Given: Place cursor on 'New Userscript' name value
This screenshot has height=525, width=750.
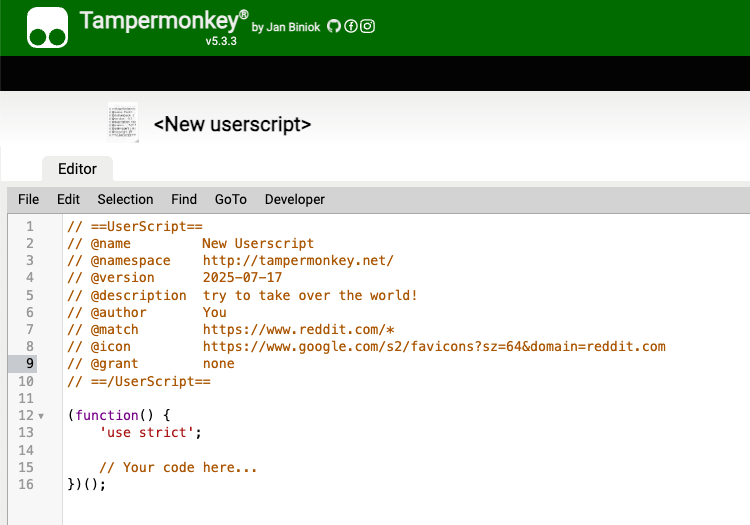Looking at the screenshot, I should pyautogui.click(x=258, y=243).
